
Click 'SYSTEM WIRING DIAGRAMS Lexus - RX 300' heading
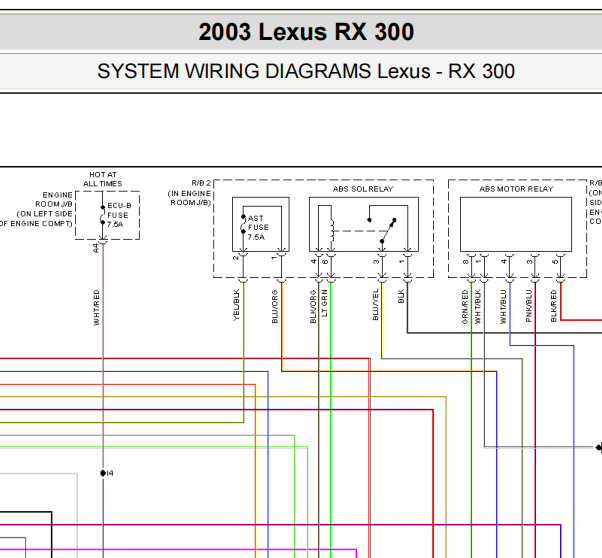click(306, 71)
